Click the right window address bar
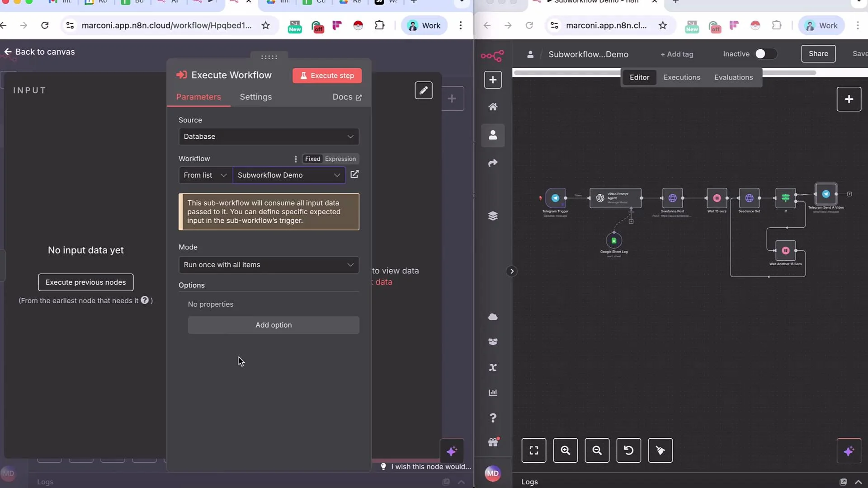This screenshot has height=488, width=868. coord(606,25)
